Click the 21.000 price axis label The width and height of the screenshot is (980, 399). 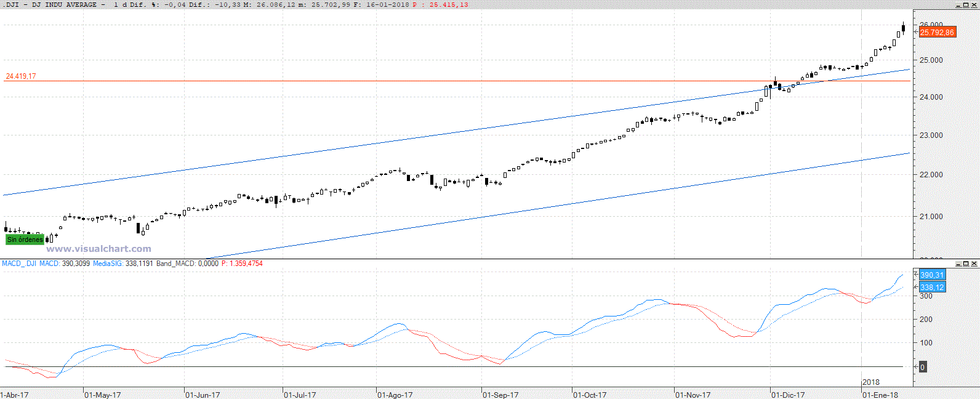point(931,217)
